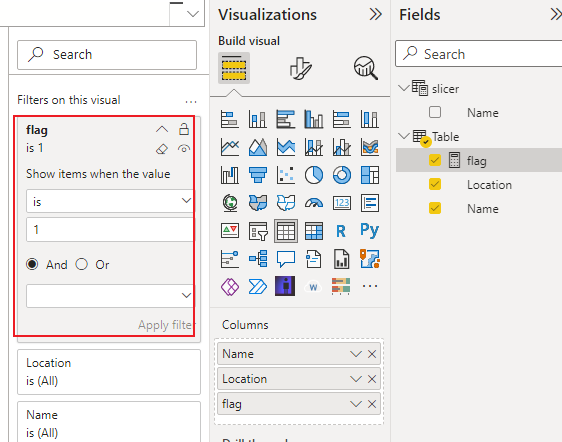
Task: Select the And radio button
Action: pos(32,264)
